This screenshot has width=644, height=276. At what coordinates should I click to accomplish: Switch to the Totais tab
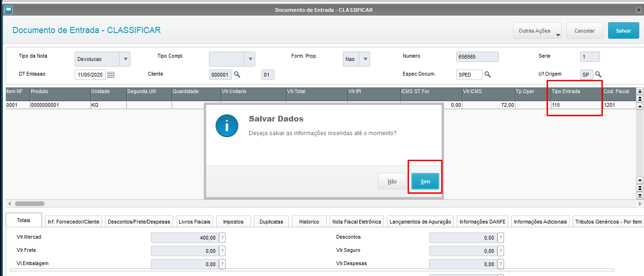click(24, 220)
